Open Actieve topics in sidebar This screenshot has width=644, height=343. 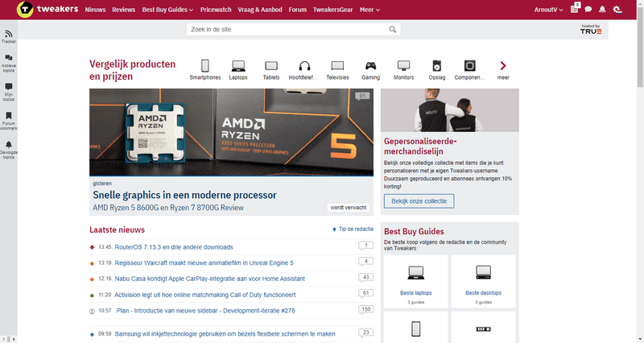9,63
